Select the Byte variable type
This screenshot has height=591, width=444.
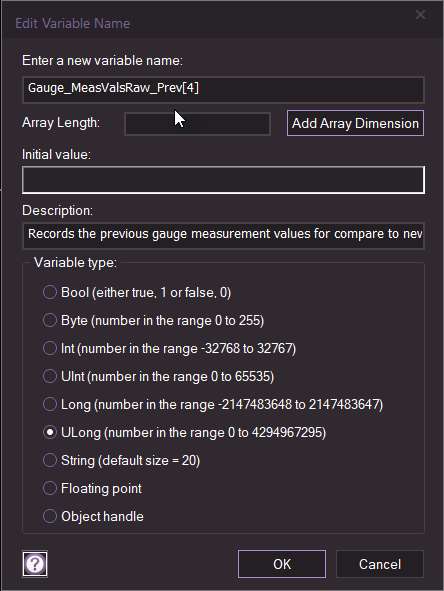[x=50, y=320]
